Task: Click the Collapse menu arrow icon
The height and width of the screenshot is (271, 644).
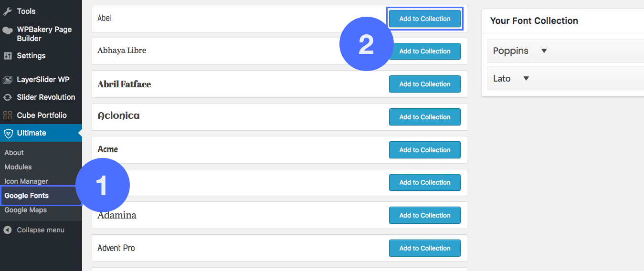Action: pyautogui.click(x=8, y=230)
